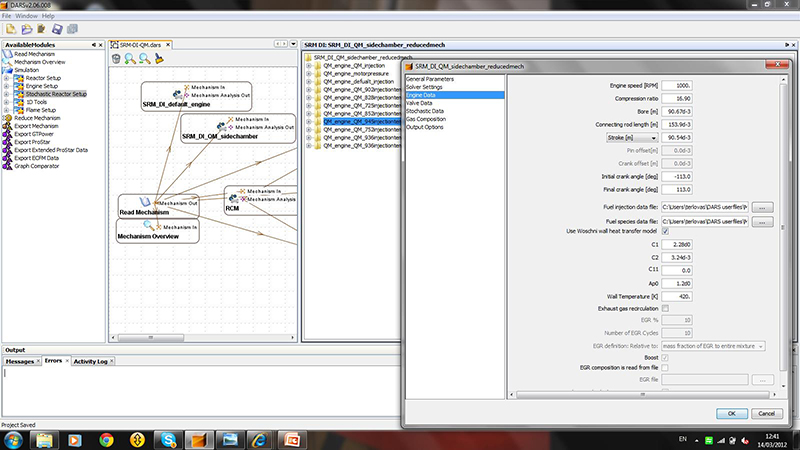
Task: Open the Window menu
Action: [27, 17]
